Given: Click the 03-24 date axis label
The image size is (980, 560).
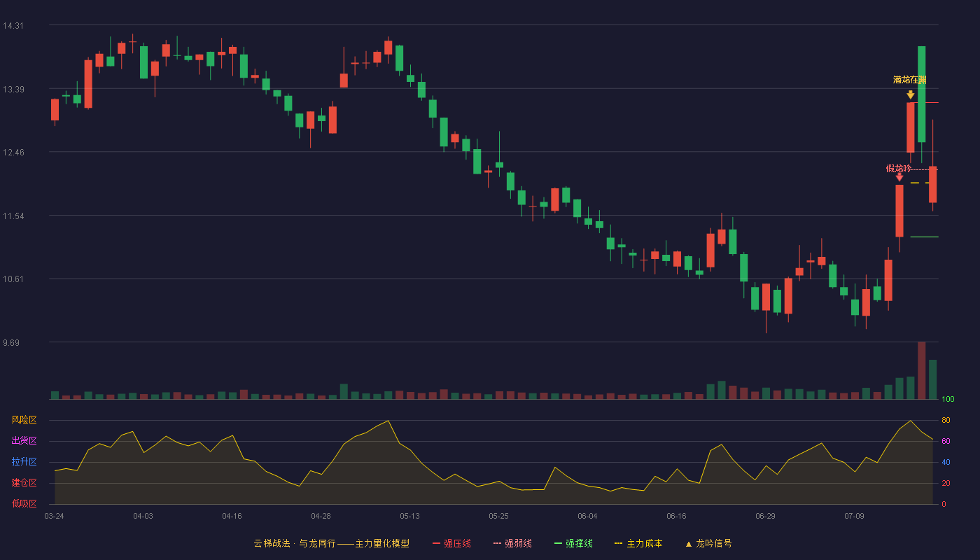Looking at the screenshot, I should click(54, 516).
